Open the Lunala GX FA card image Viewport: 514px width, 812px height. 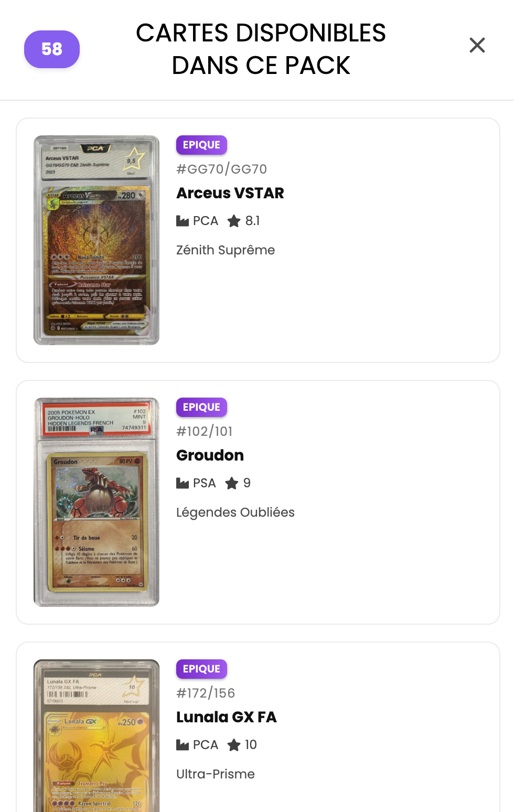coord(97,735)
